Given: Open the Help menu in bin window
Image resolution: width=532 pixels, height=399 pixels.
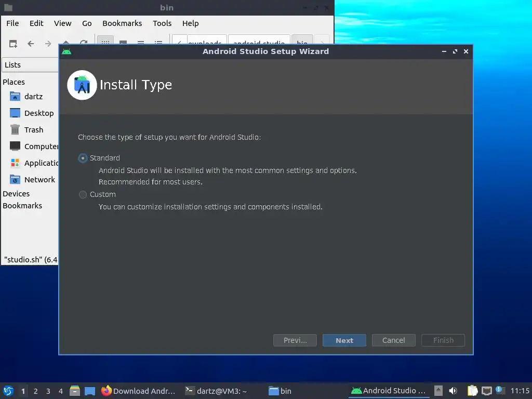Looking at the screenshot, I should click(x=190, y=23).
